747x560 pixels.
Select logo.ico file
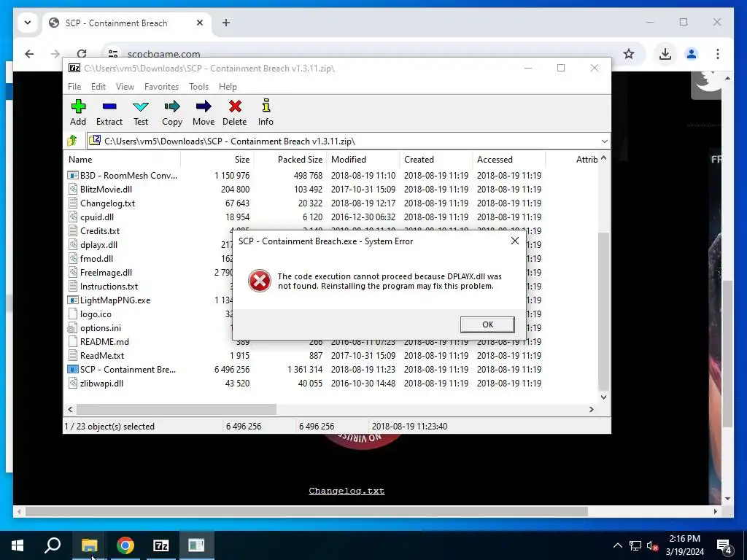96,314
